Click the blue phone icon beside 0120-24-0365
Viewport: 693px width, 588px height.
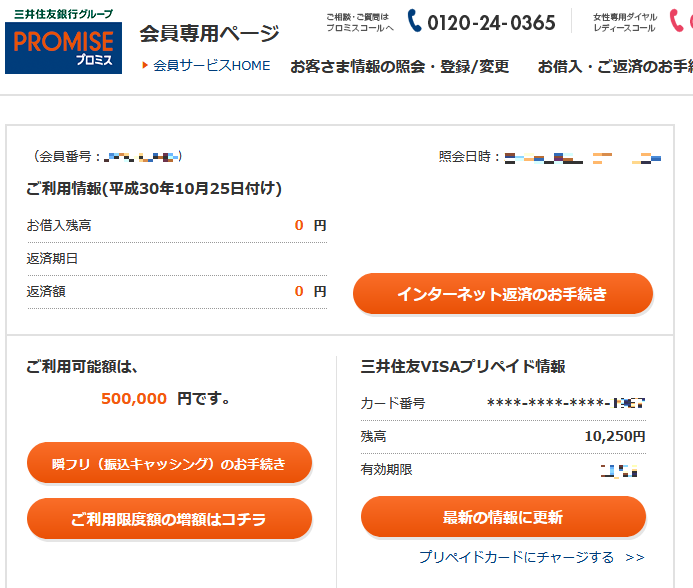pos(414,21)
